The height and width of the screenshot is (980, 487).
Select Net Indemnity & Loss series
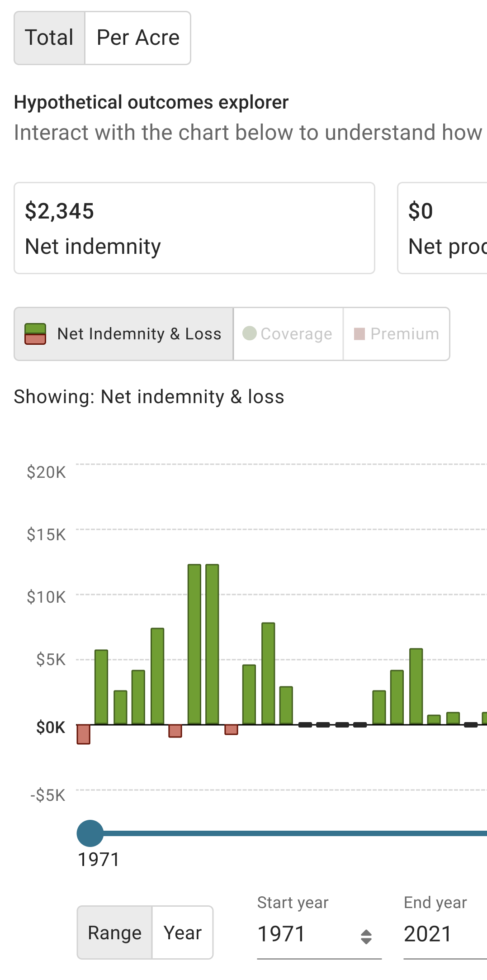tap(123, 334)
